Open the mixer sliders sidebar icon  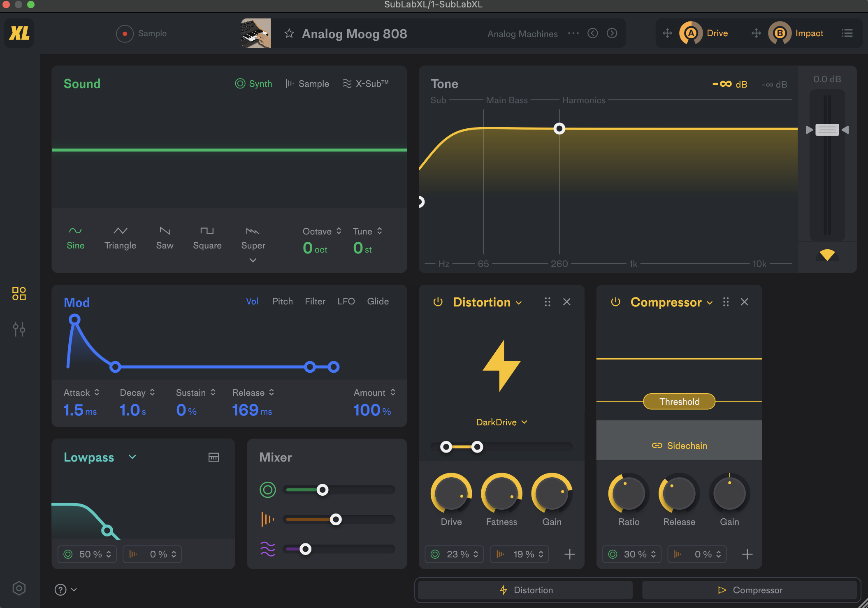19,329
